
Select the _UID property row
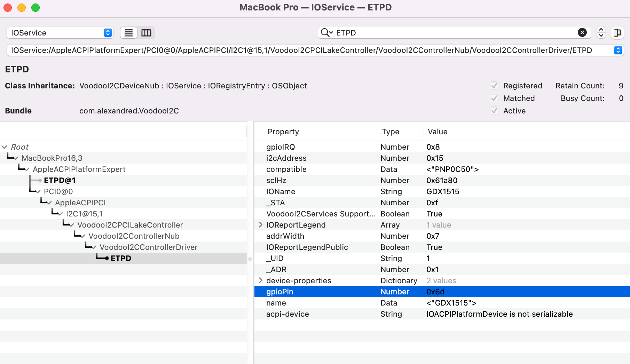(442, 258)
